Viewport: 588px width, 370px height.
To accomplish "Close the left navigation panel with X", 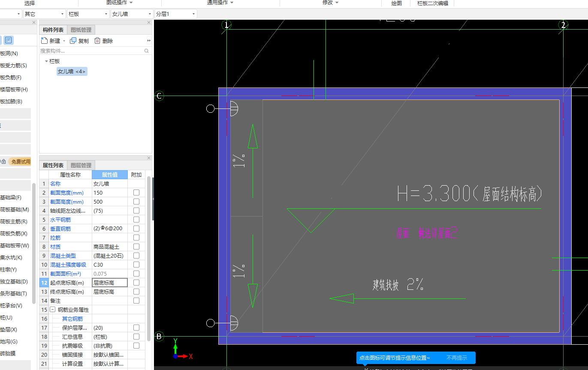I will point(34,22).
